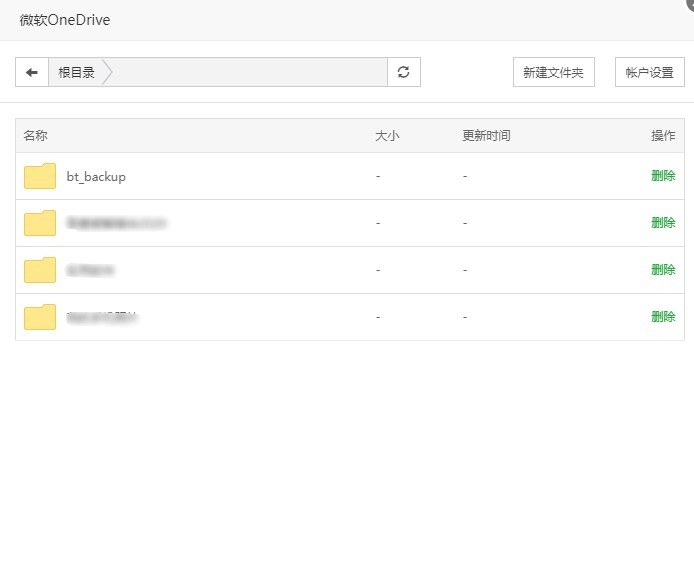Viewport: 694px width, 579px height.
Task: Click 新建文件夹 button
Action: [554, 72]
